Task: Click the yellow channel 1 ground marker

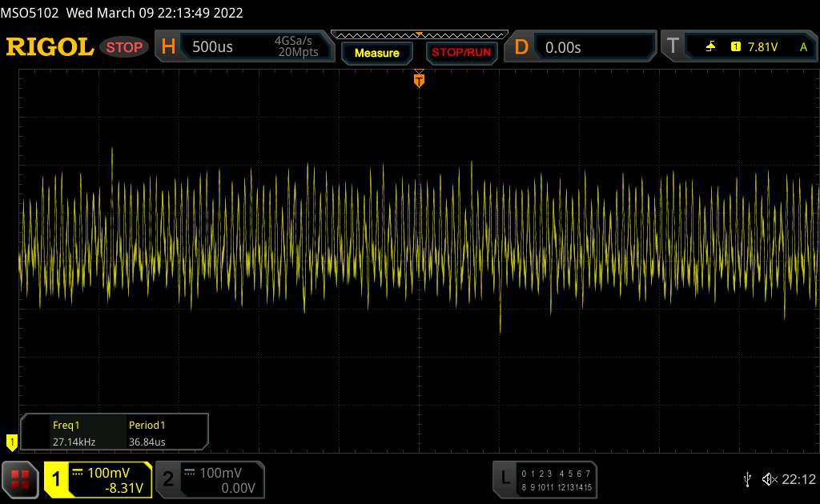Action: click(x=11, y=442)
